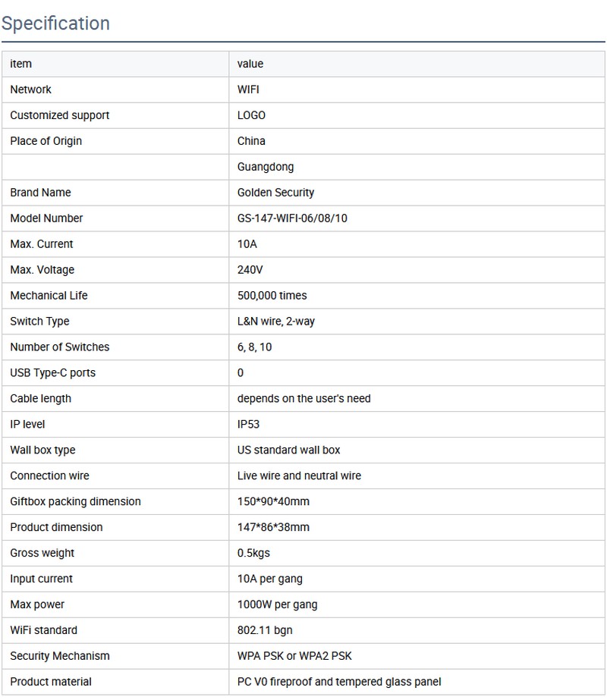Click the 147*86*38mm product dimension value
The image size is (607, 700).
pos(273,528)
